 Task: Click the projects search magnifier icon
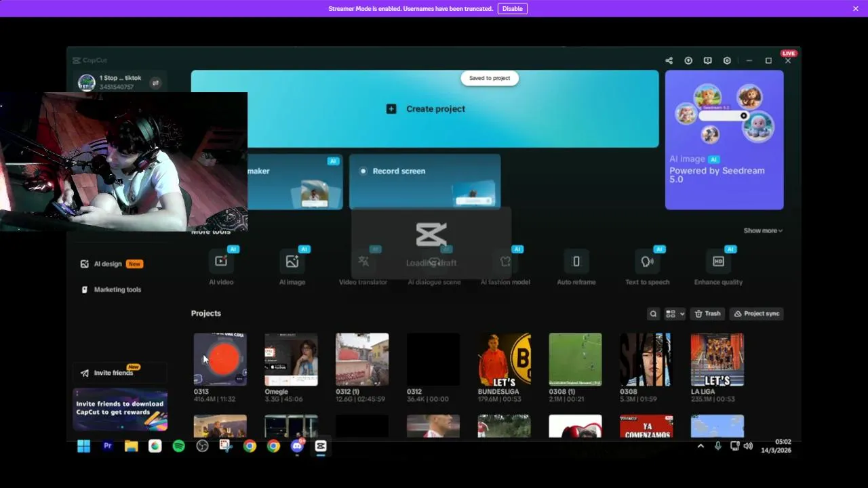pos(653,314)
